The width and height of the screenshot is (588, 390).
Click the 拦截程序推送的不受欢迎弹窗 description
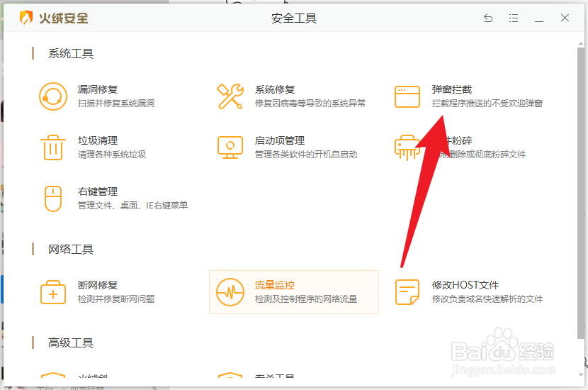487,104
